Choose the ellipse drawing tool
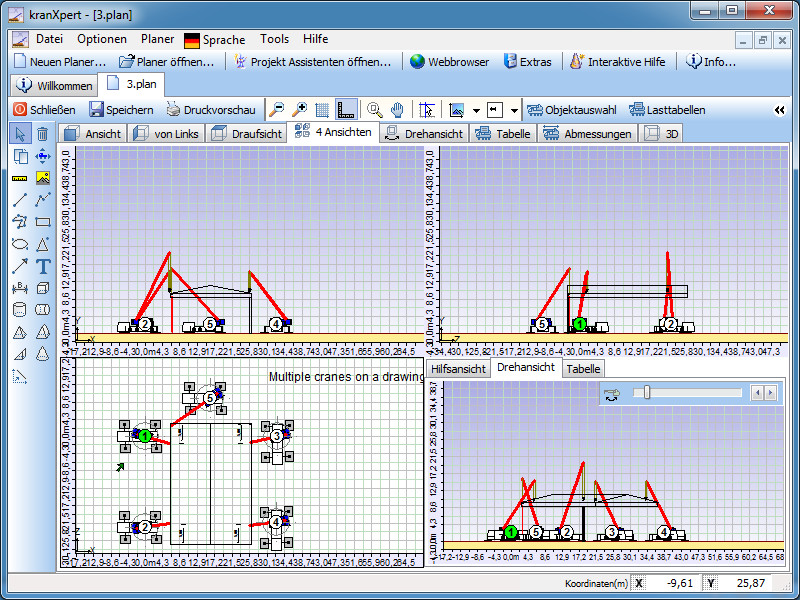Screen dimensions: 800x600 coord(20,244)
